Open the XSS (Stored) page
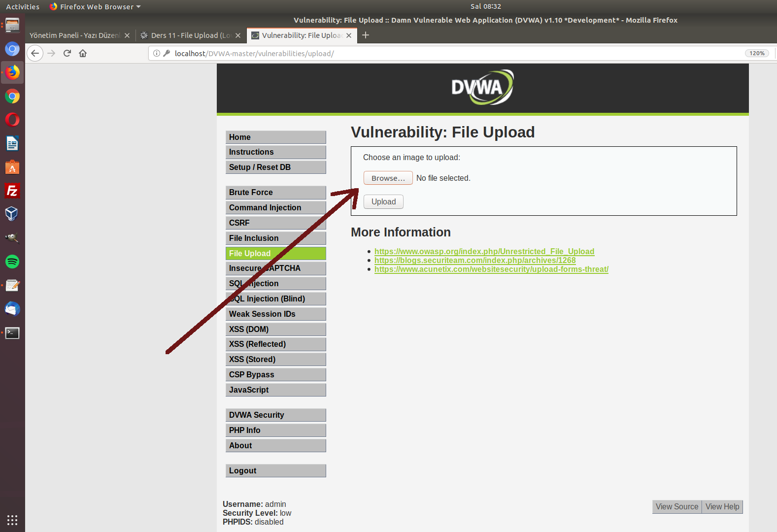The height and width of the screenshot is (532, 777). pyautogui.click(x=276, y=360)
